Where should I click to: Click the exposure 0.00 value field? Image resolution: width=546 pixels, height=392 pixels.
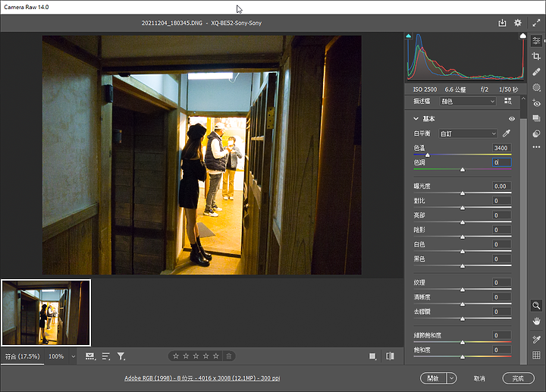tap(502, 187)
